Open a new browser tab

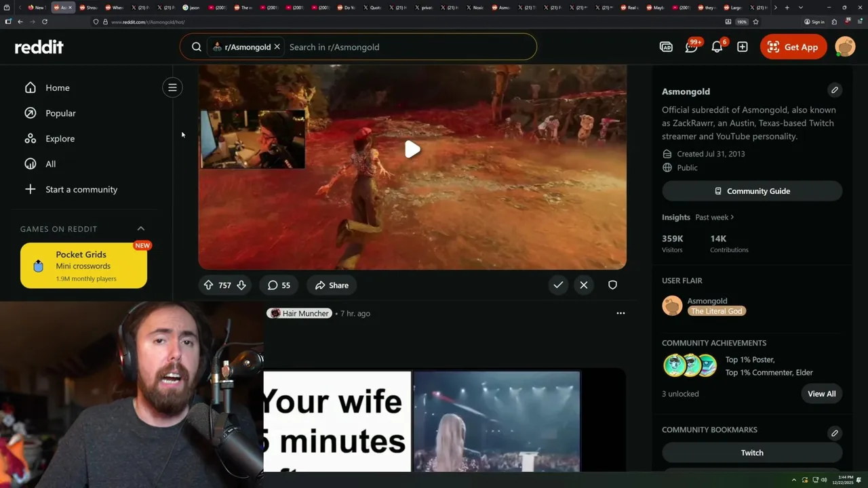tap(787, 7)
